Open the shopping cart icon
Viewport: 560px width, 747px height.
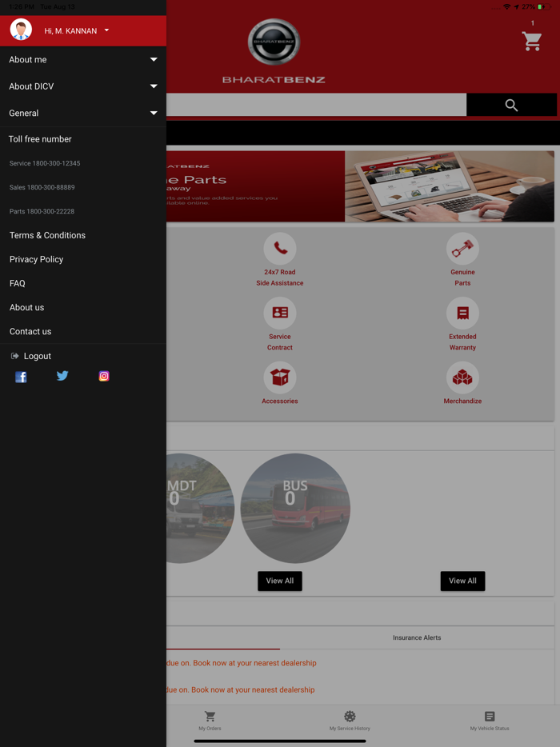click(x=532, y=41)
